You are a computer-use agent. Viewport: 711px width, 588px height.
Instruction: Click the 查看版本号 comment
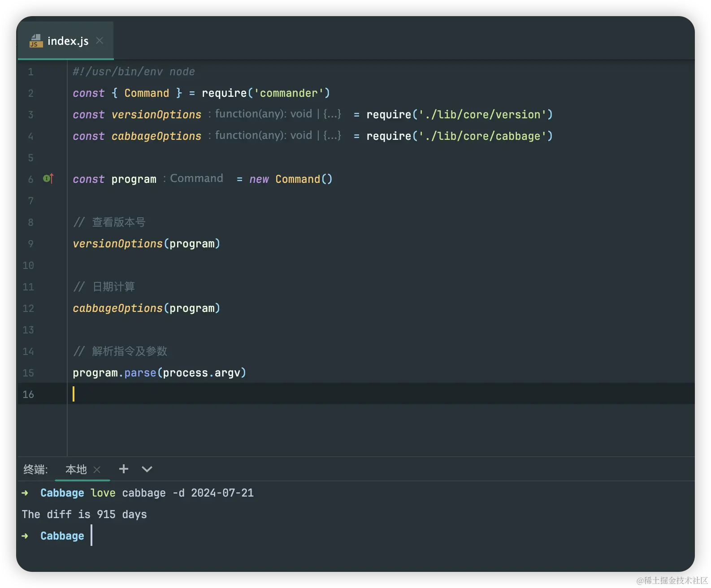(109, 222)
